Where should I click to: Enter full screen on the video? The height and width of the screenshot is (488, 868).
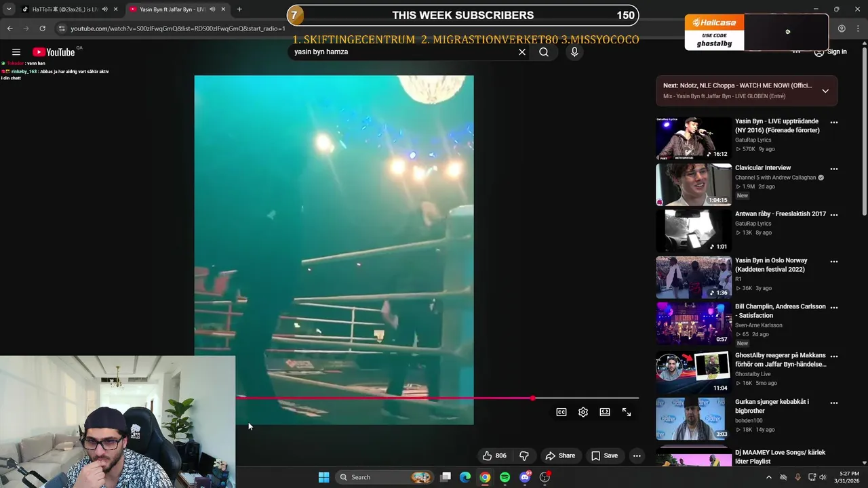(627, 412)
